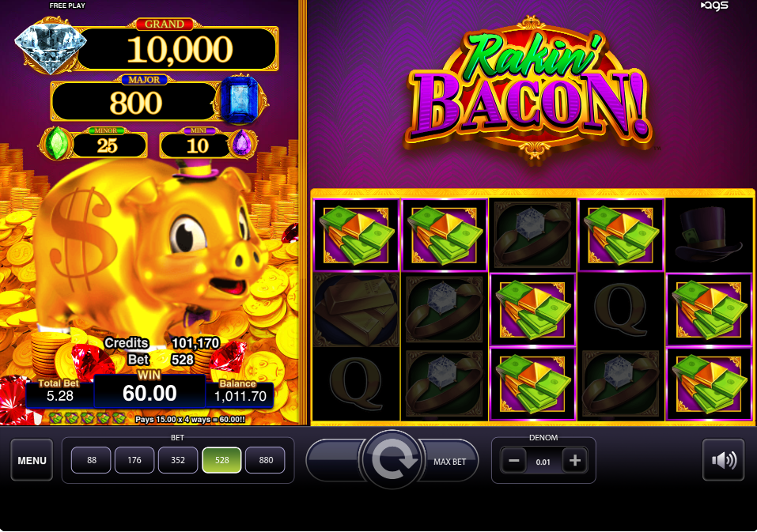Viewport: 757px width, 532px height.
Task: Click the 0.01 denomination value field
Action: [x=543, y=462]
